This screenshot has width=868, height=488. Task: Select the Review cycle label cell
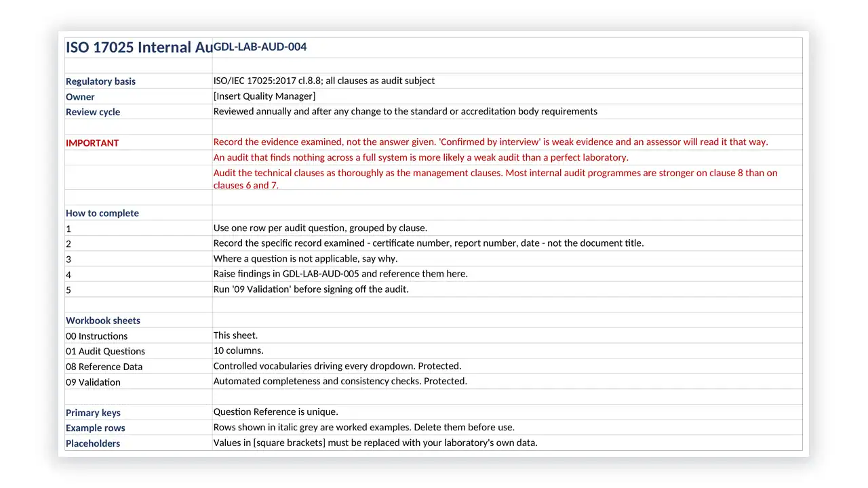[138, 112]
